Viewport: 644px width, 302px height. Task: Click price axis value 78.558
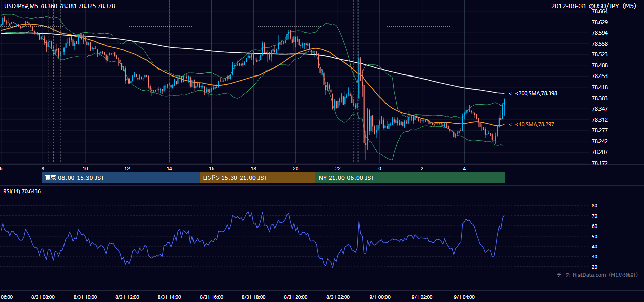[x=599, y=44]
